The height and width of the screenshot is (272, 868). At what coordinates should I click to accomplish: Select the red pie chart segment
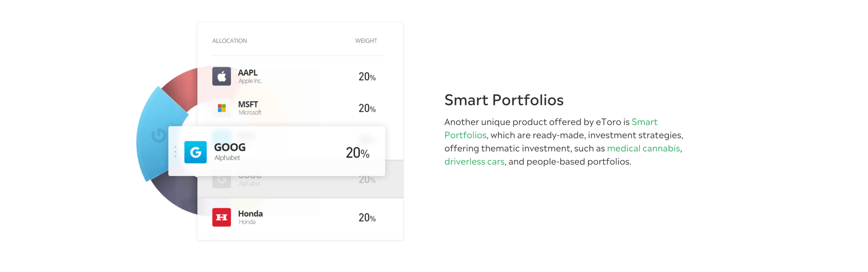click(x=181, y=88)
